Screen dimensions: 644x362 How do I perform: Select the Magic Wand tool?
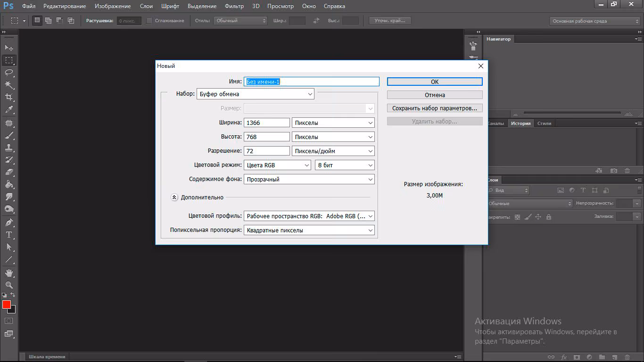point(9,85)
